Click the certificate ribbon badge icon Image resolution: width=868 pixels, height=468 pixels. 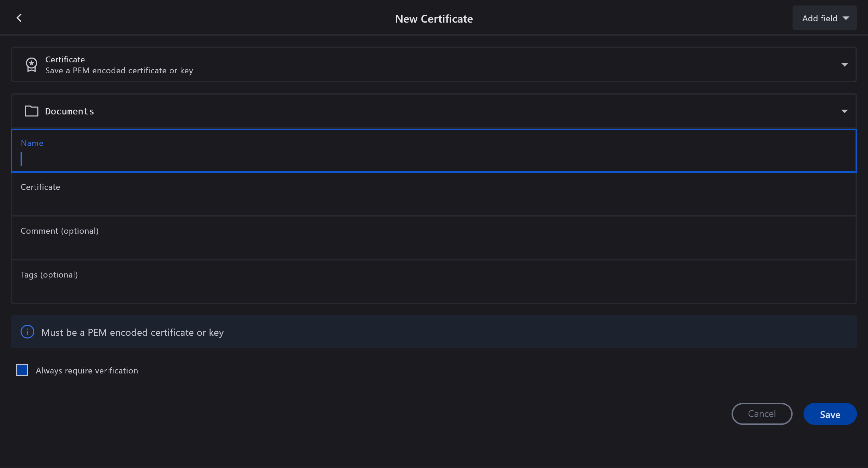pyautogui.click(x=31, y=65)
